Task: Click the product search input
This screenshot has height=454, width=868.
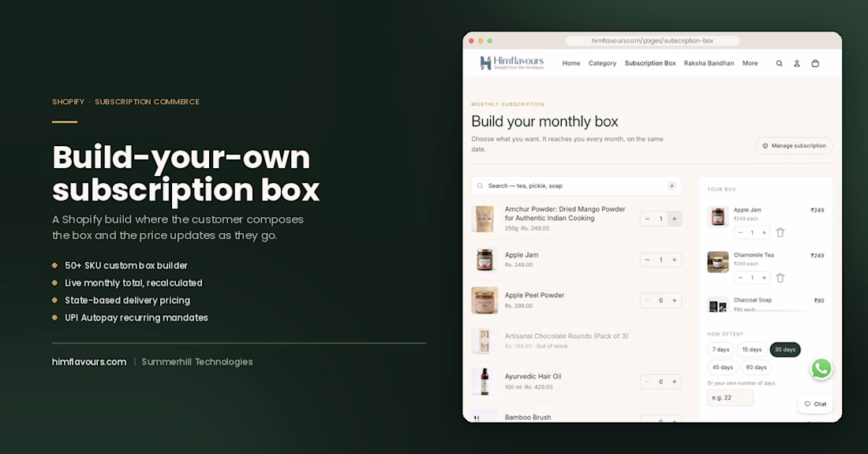Action: 576,186
